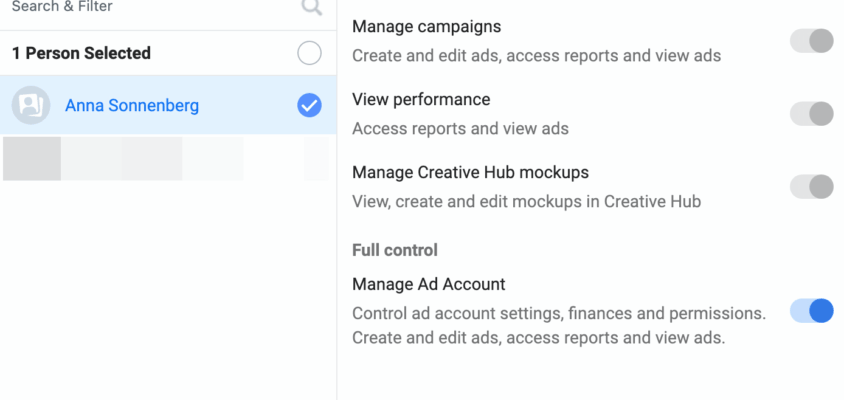Turn on the View performance switch
The image size is (844, 400).
[811, 114]
